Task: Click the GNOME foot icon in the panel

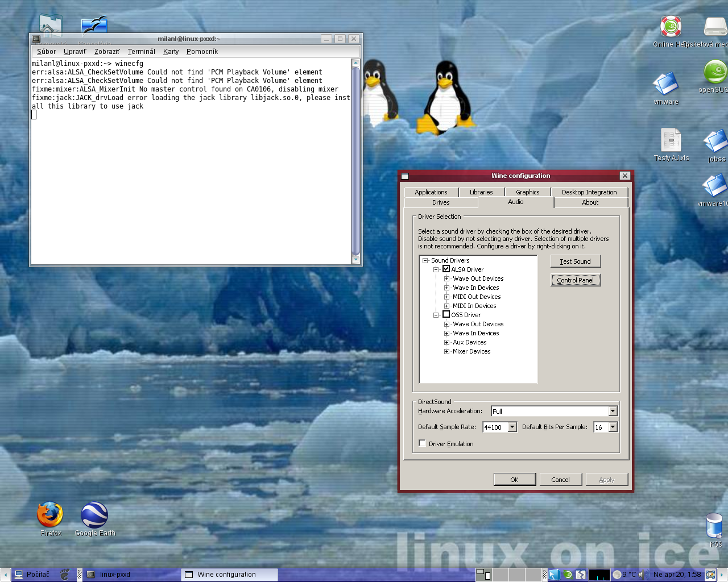Action: point(65,575)
